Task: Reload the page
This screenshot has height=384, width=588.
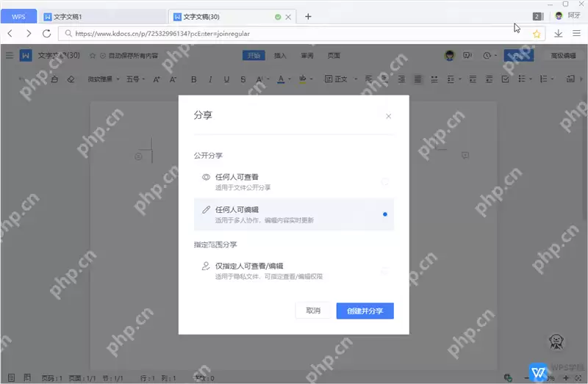Action: coord(46,33)
